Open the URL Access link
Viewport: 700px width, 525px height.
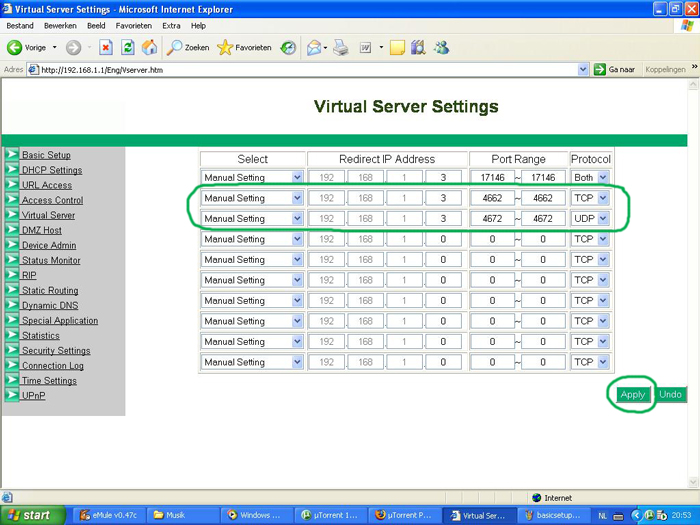click(47, 185)
